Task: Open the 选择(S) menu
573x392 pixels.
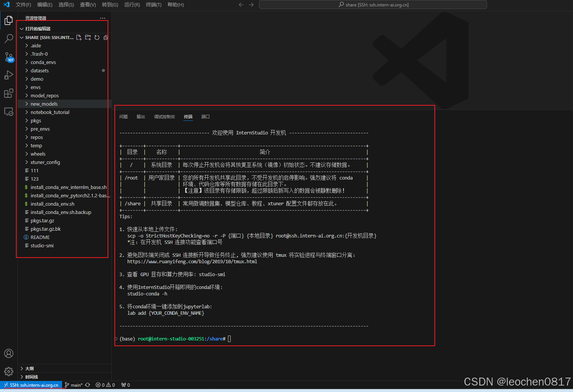Action: click(x=66, y=5)
